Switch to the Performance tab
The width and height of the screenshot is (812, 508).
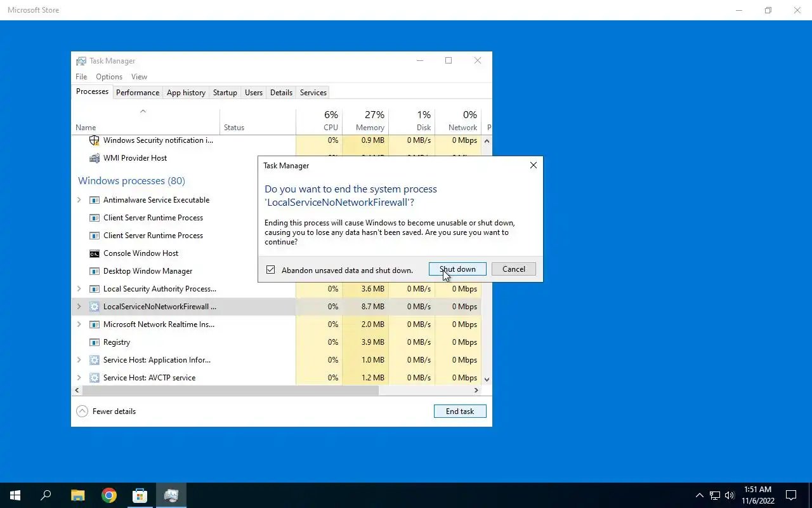click(138, 93)
